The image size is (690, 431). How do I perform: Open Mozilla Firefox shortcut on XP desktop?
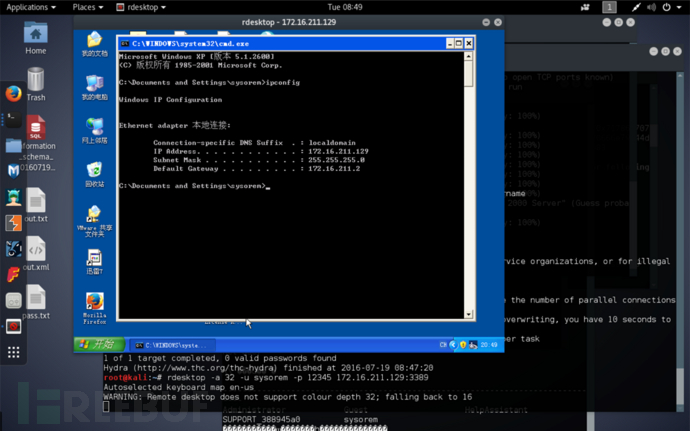click(x=95, y=308)
